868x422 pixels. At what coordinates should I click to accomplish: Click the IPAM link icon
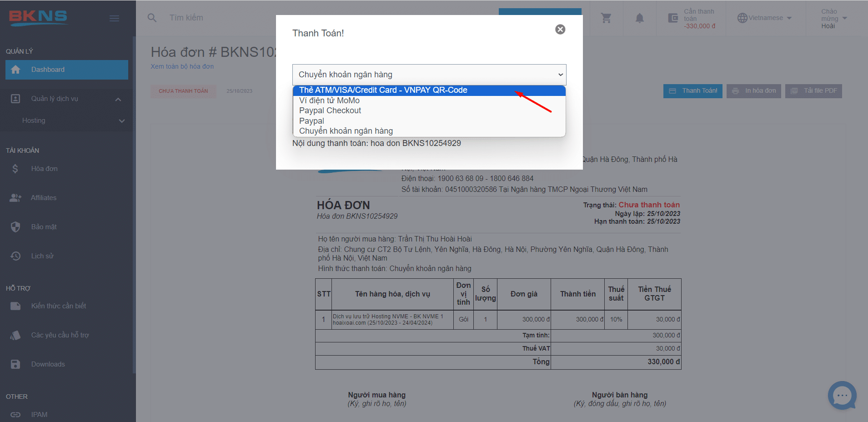tap(15, 415)
